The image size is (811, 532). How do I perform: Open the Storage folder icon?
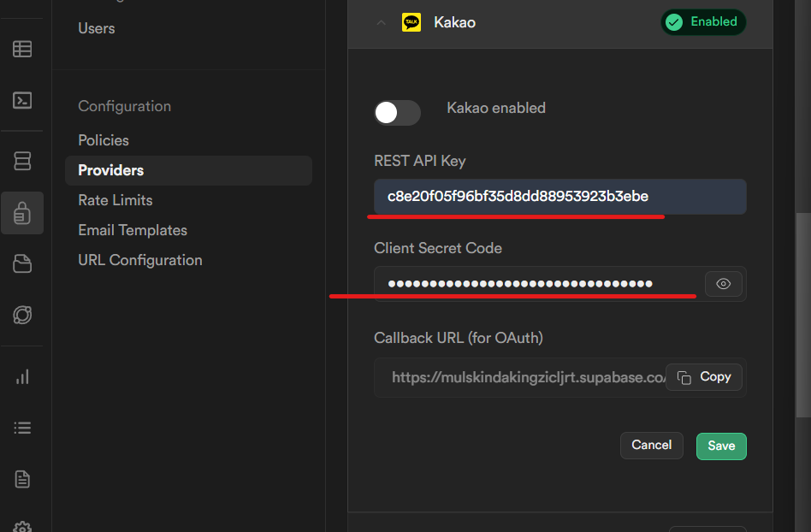(22, 263)
